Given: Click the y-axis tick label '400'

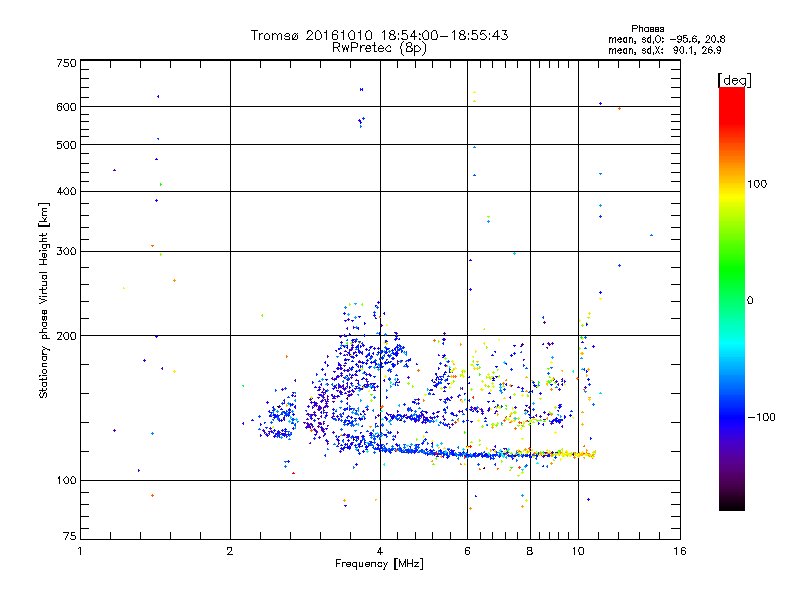Looking at the screenshot, I should [x=66, y=192].
